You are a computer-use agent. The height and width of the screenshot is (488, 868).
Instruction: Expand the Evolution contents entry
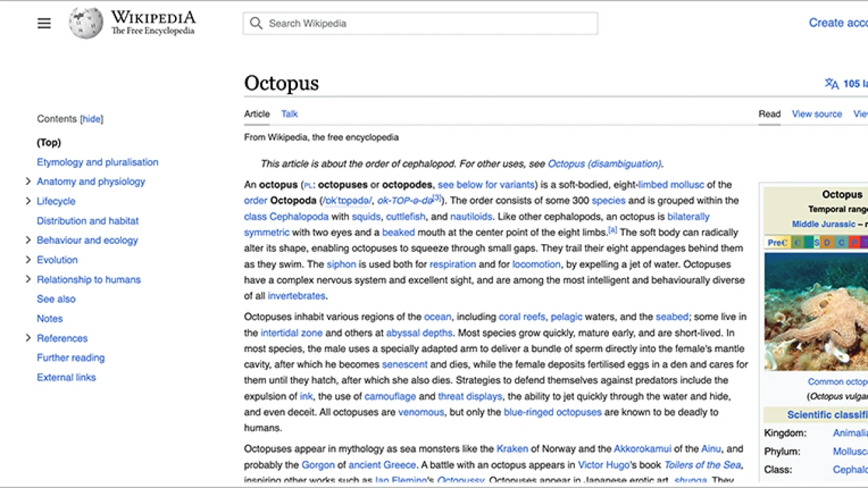pos(28,260)
